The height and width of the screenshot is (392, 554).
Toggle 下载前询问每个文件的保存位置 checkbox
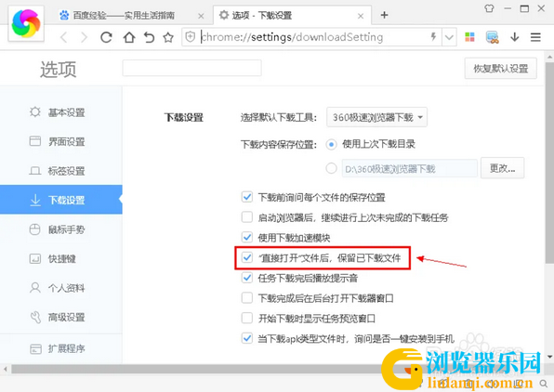click(x=247, y=197)
